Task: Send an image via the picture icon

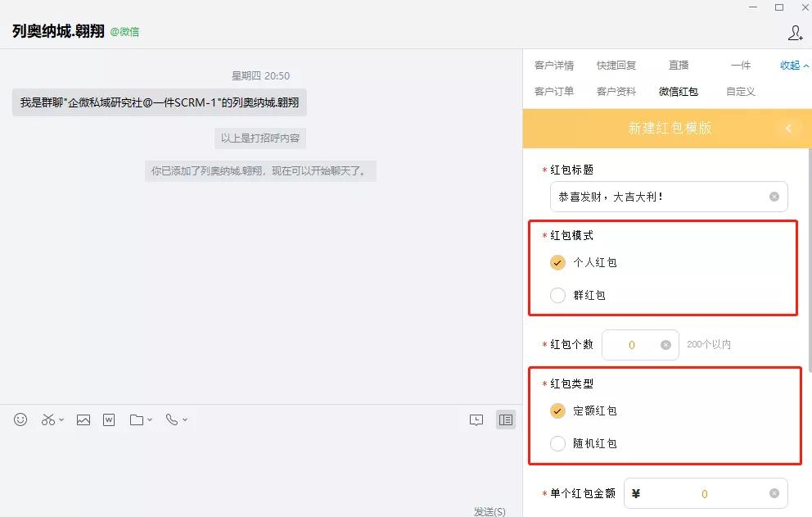Action: click(x=83, y=419)
